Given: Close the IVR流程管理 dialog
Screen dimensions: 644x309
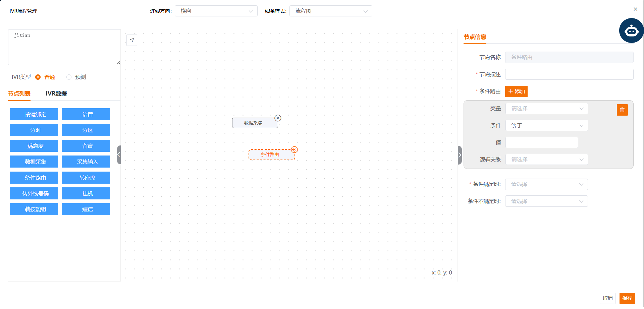Looking at the screenshot, I should click(635, 9).
